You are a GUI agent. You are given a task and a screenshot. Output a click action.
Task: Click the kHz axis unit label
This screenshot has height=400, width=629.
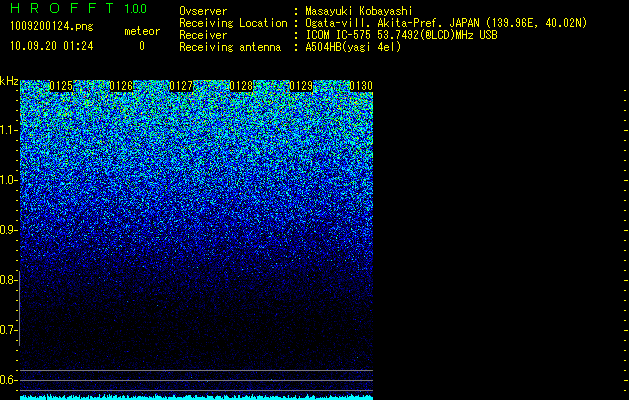[x=9, y=81]
